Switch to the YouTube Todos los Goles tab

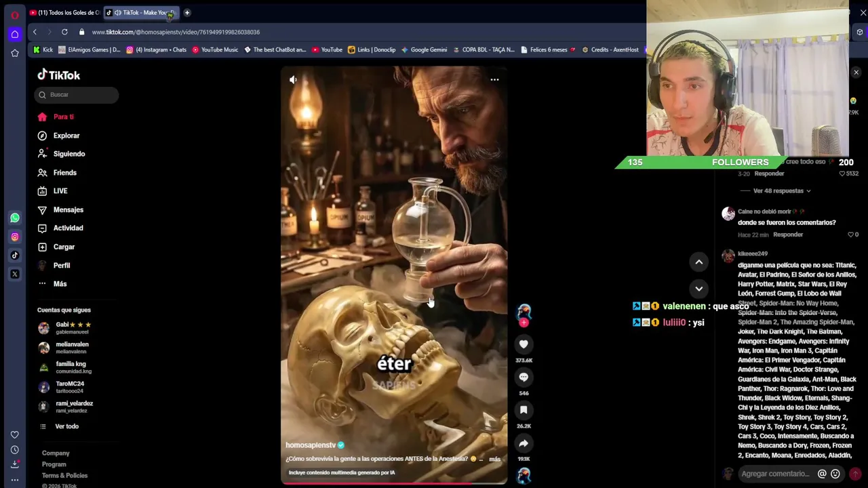coord(65,13)
